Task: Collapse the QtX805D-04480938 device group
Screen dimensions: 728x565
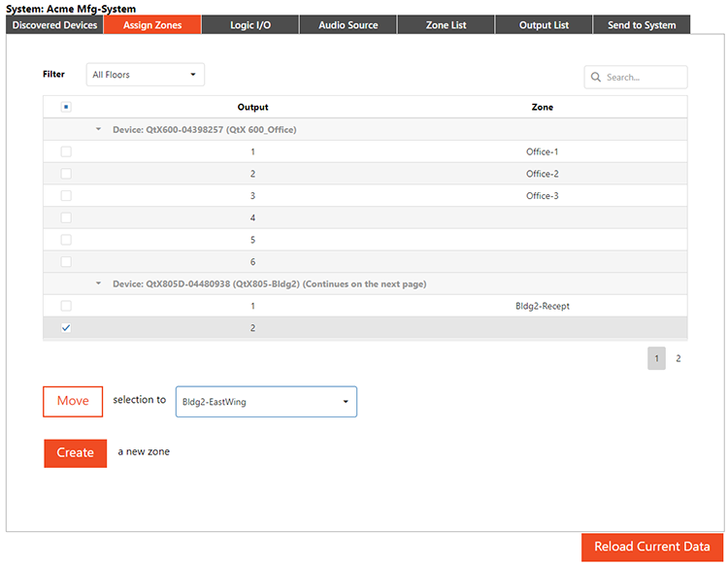Action: coord(98,283)
